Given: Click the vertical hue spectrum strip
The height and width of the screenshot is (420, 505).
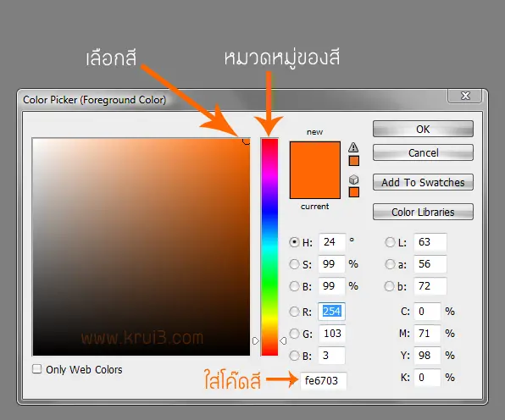Looking at the screenshot, I should click(x=269, y=247).
